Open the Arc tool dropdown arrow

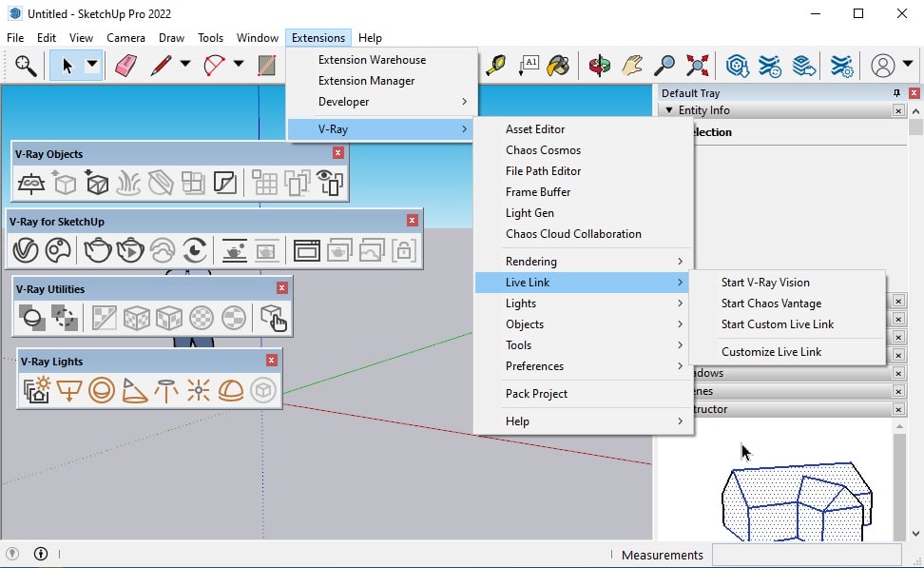[238, 64]
